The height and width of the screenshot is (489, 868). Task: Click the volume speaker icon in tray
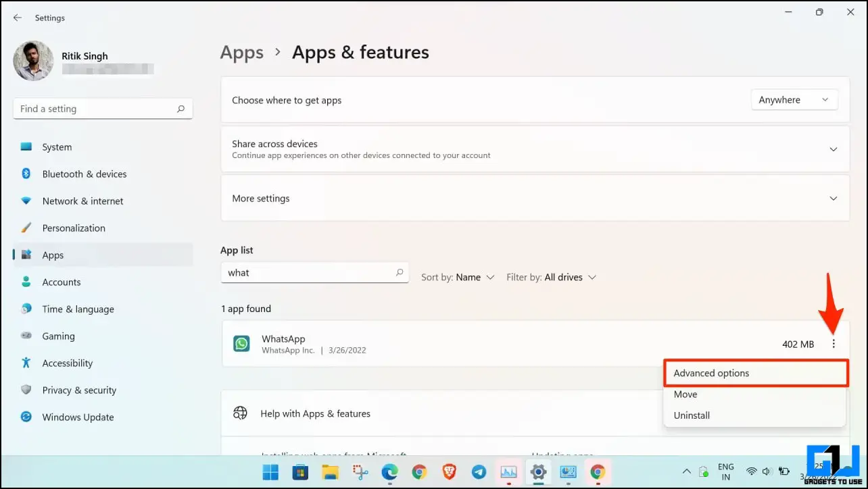click(767, 471)
